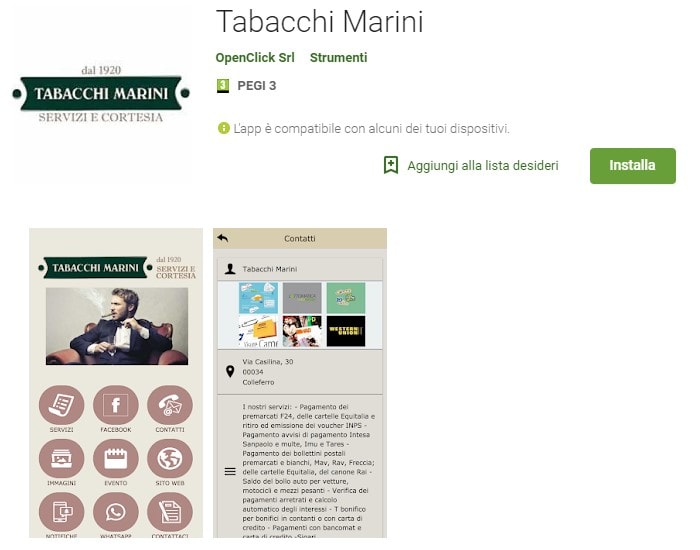Click the bookmark wishlist icon
700x550 pixels.
(x=391, y=165)
